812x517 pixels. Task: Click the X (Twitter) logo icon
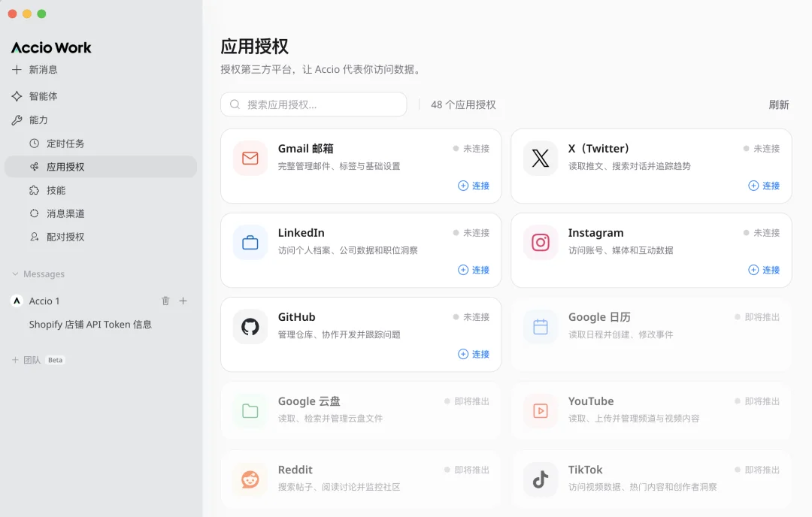(540, 159)
